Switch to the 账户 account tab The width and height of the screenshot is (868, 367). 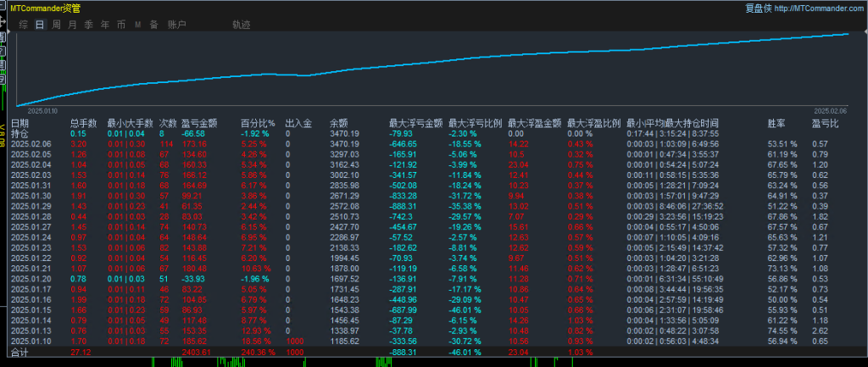click(176, 25)
